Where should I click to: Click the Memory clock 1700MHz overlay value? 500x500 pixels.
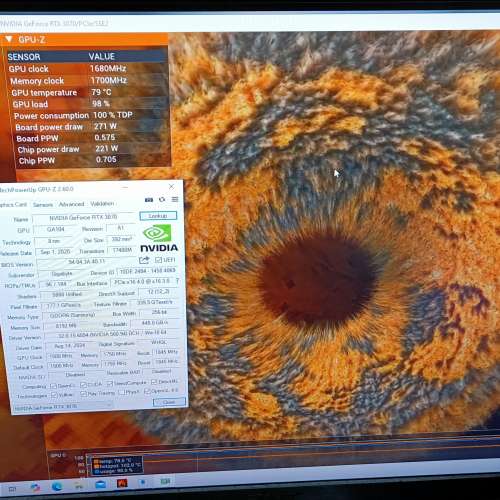click(x=109, y=80)
